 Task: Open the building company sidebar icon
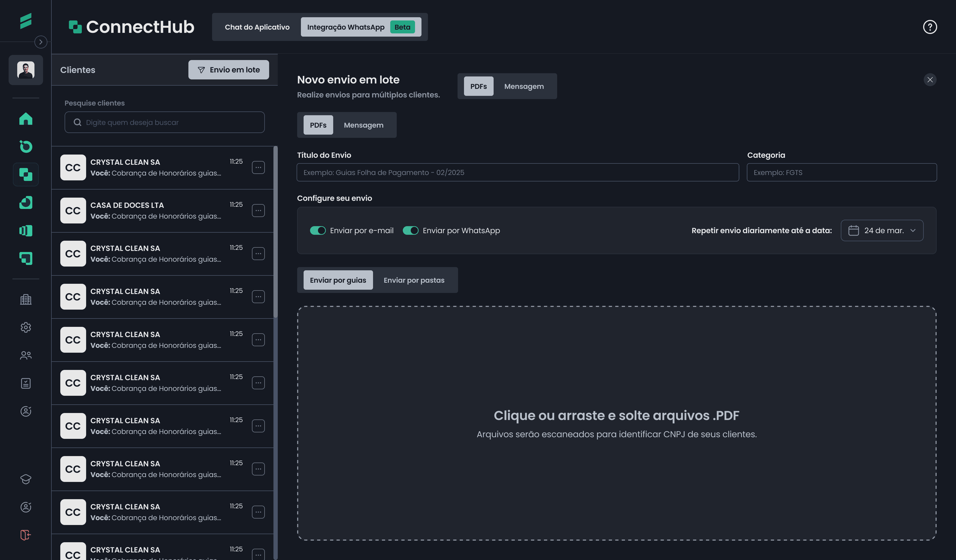point(26,299)
